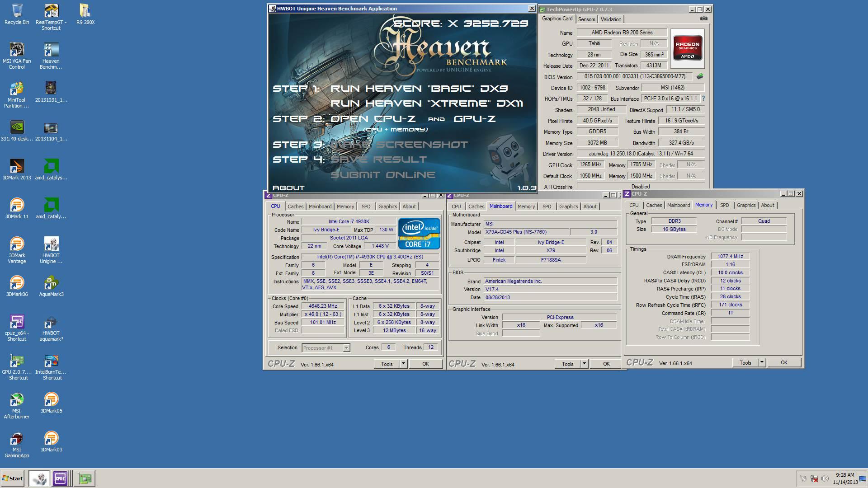
Task: Click the HWBOT Heaven taskbar button
Action: [x=39, y=478]
